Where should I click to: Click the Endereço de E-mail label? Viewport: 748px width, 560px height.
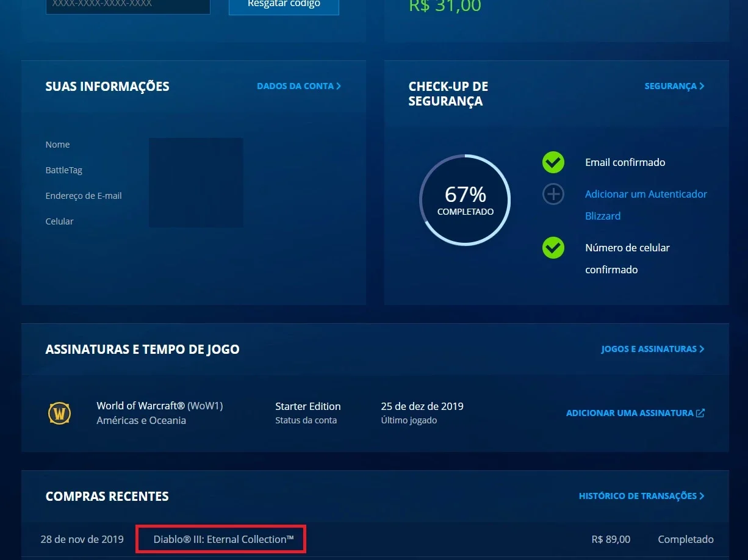(x=84, y=196)
